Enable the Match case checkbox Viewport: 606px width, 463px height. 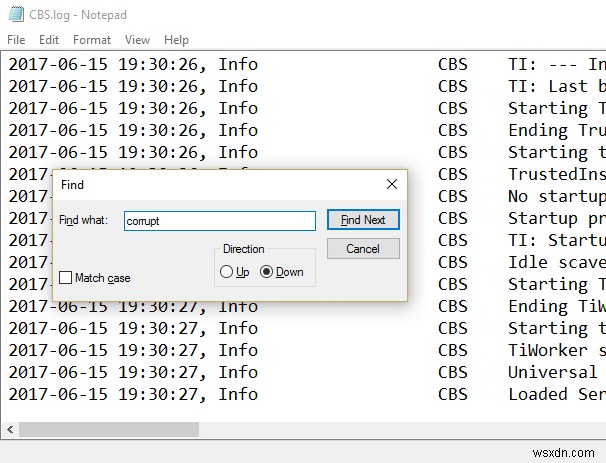pos(66,278)
